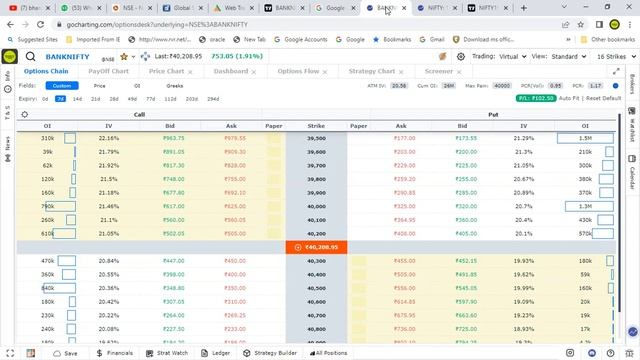Select the Price fields option
640x360 pixels.
(99, 86)
